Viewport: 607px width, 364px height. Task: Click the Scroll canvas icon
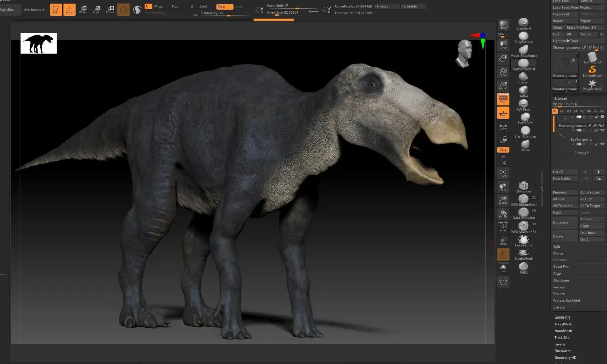pos(503,44)
